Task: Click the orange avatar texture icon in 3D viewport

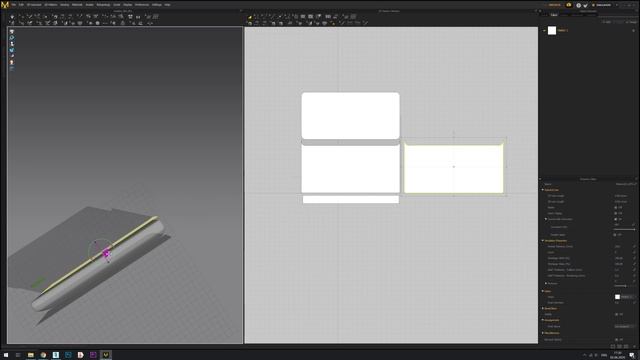Action: (x=12, y=62)
